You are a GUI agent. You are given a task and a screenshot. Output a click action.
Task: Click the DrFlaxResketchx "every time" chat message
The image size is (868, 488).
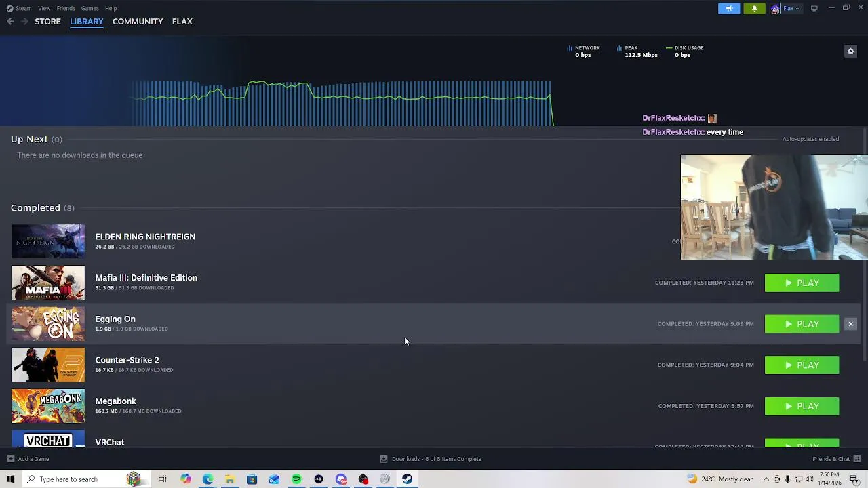[x=692, y=132]
